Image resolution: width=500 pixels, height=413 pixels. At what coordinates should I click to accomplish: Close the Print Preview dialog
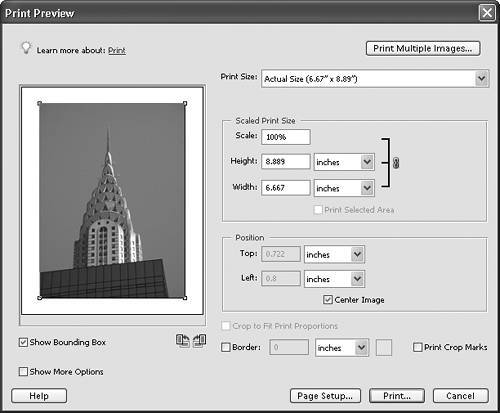pyautogui.click(x=487, y=13)
